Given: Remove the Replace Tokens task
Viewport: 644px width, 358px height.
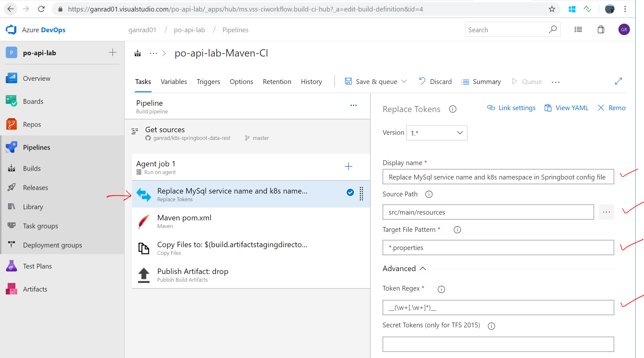Looking at the screenshot, I should pyautogui.click(x=612, y=108).
